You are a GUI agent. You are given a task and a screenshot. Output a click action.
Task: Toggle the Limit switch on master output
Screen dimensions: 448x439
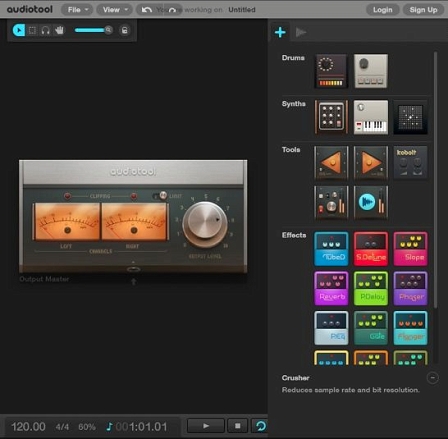(159, 196)
